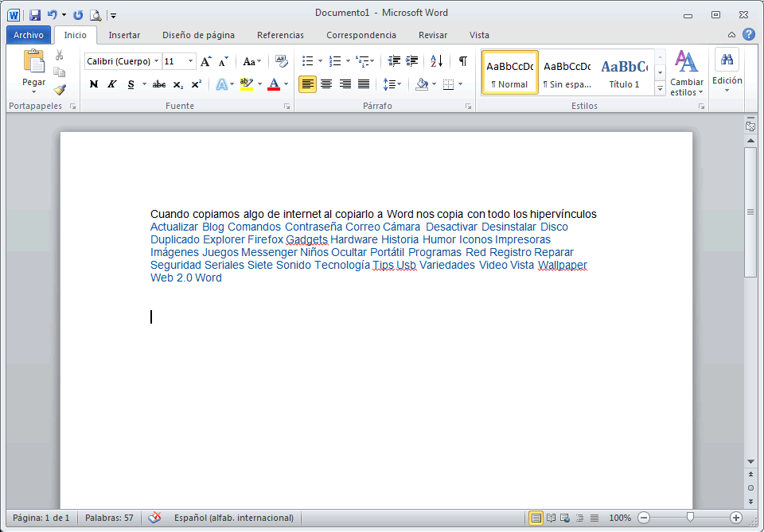This screenshot has height=532, width=764.
Task: Open the Change Case (Aa) dropdown
Action: point(252,61)
